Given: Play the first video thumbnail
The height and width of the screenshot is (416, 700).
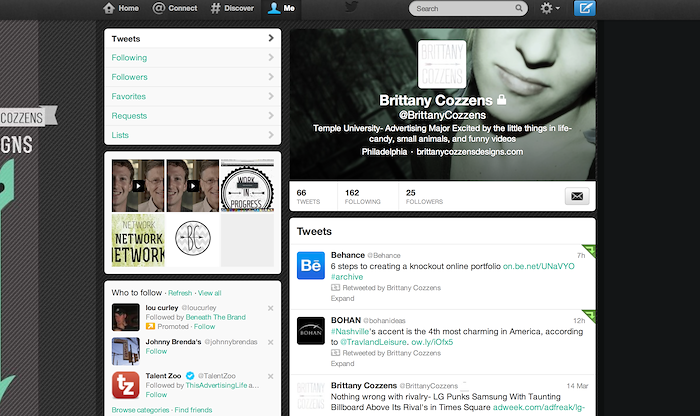Looking at the screenshot, I should pos(138,185).
